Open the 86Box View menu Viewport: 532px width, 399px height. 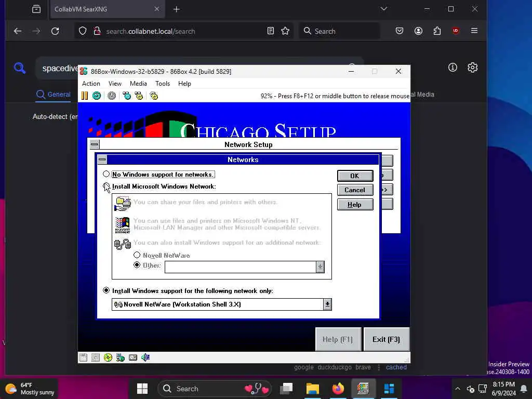(115, 84)
